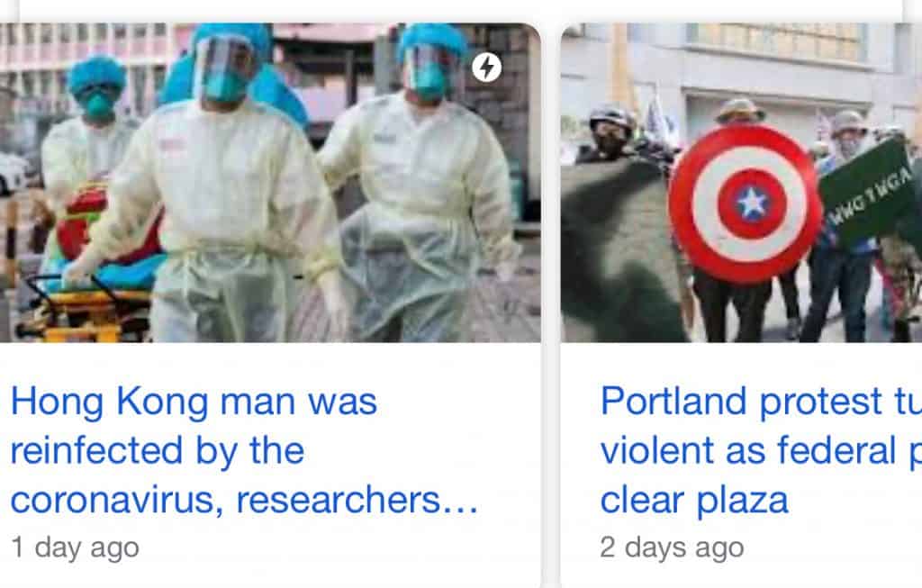
Task: Click the '1 day ago' timestamp
Action: [76, 548]
